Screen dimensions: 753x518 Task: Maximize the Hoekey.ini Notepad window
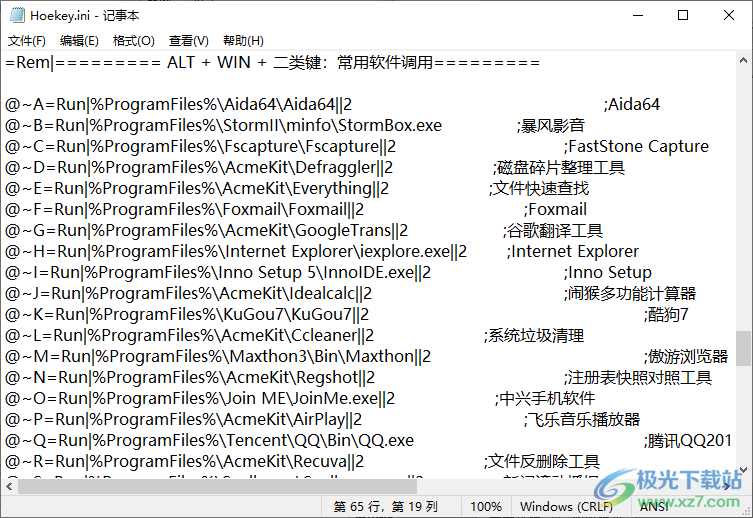click(x=683, y=15)
